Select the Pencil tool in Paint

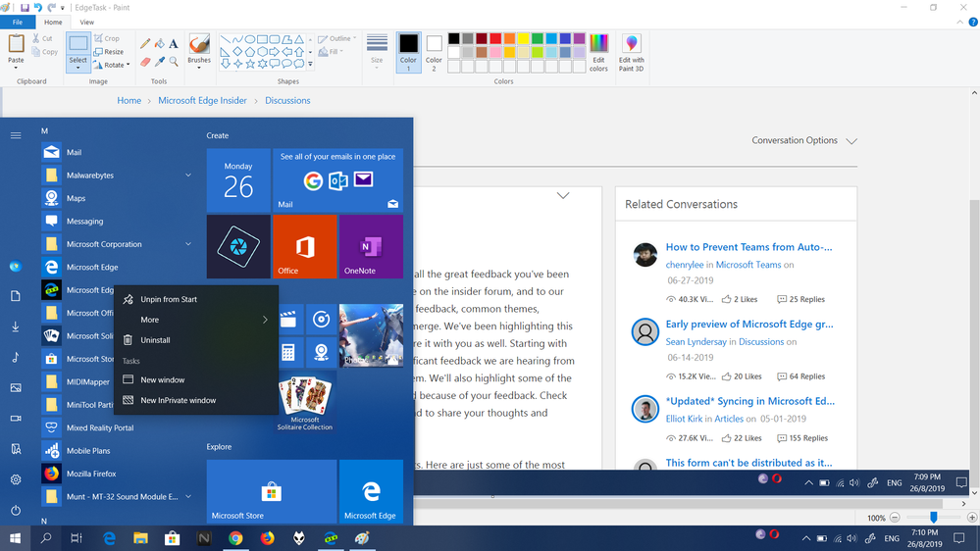(x=145, y=43)
